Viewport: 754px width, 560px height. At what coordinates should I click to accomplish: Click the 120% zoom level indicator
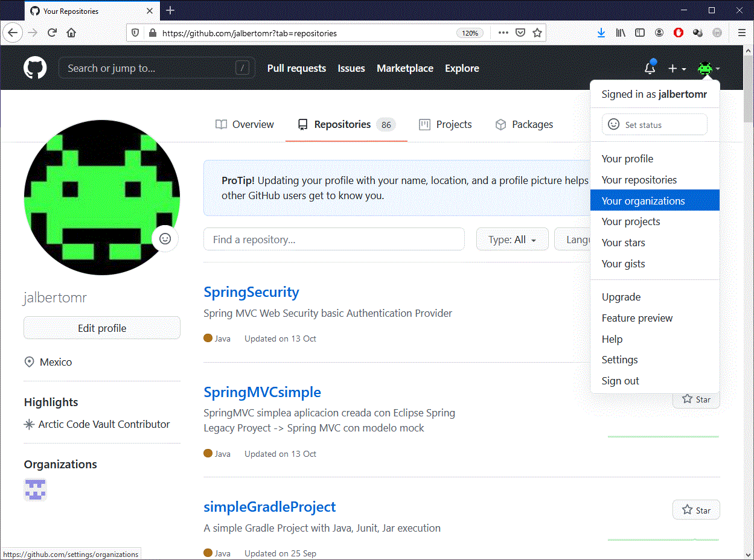tap(470, 33)
